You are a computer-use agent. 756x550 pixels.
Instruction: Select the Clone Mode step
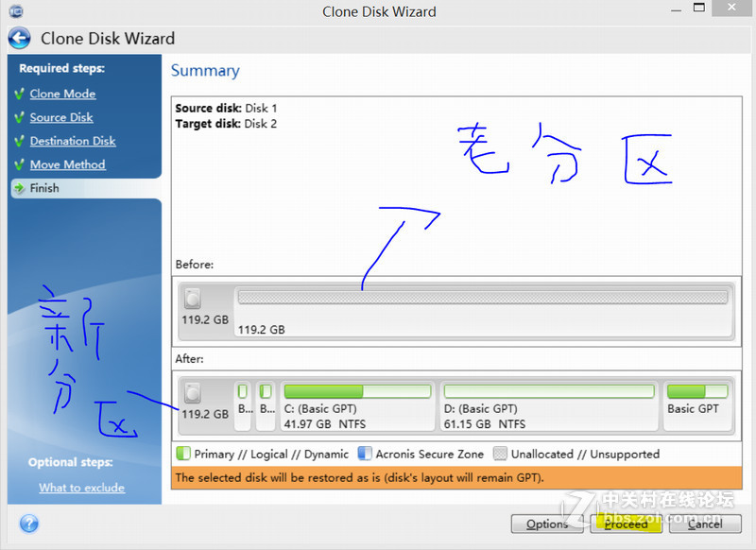62,94
